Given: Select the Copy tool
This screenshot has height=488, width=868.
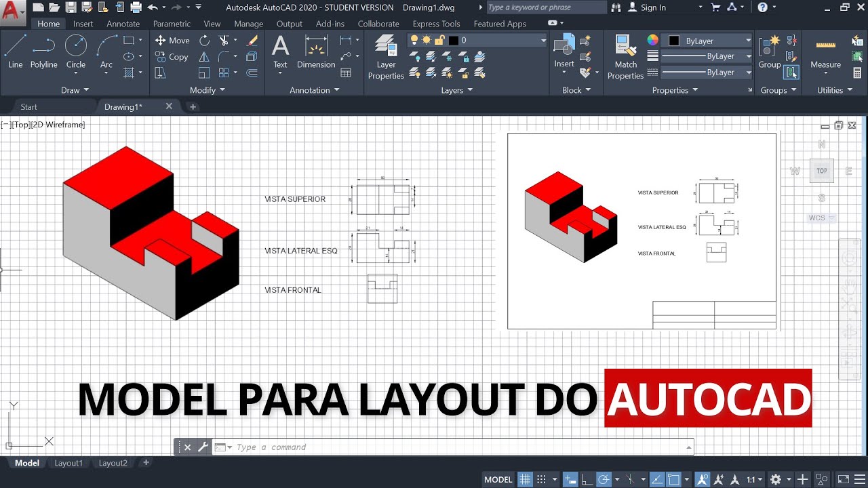Looking at the screenshot, I should (172, 57).
